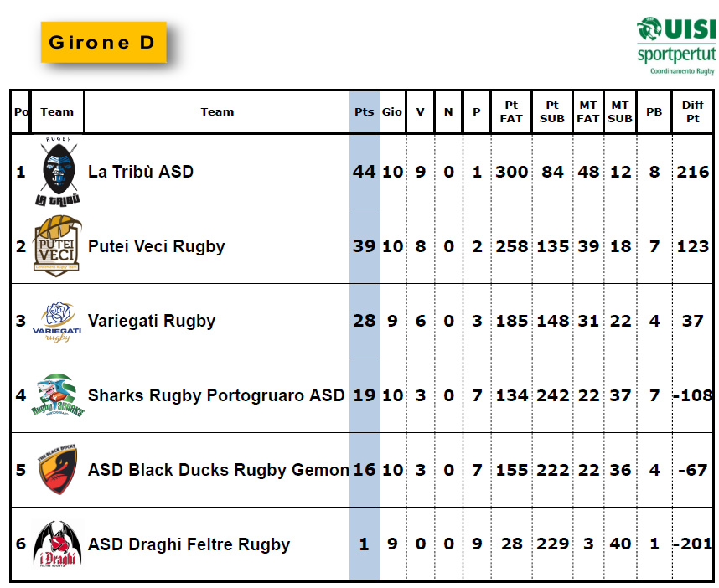Click the Gio column header

click(392, 112)
